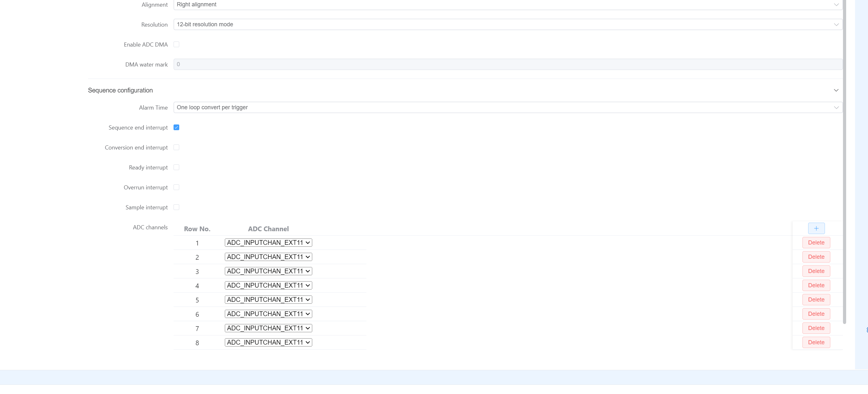Enable Conversion end interrupt checkbox

[176, 147]
